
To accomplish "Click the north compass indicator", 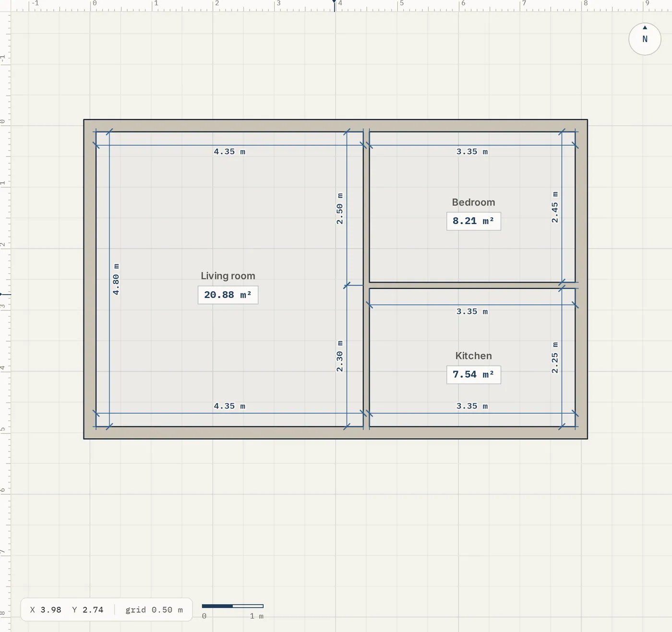I will [645, 39].
